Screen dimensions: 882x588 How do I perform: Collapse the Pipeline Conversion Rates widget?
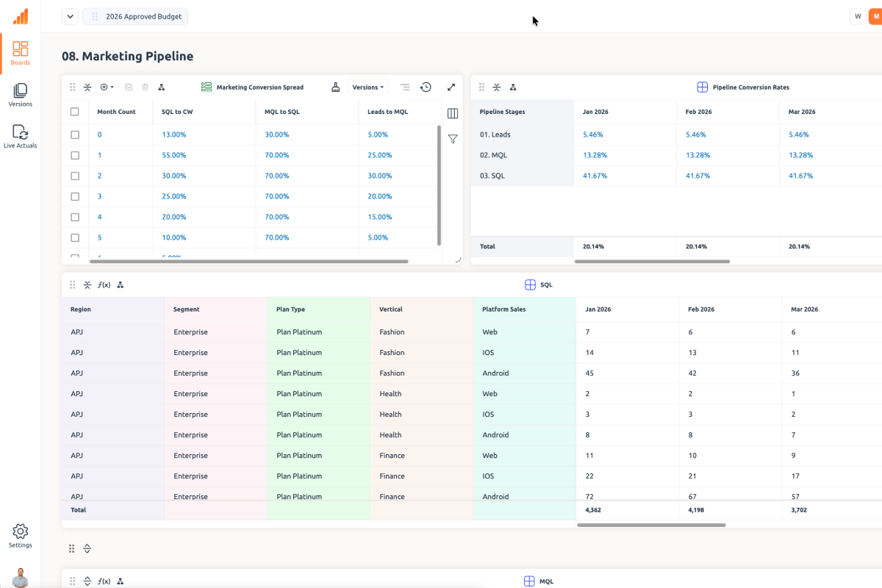497,87
